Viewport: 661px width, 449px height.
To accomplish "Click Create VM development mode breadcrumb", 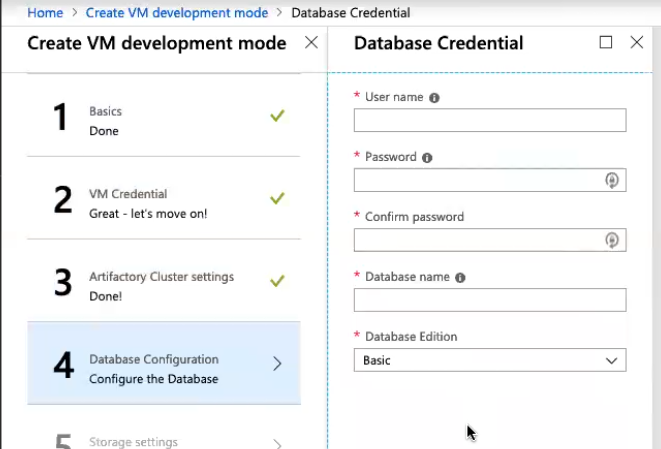I will [x=177, y=13].
